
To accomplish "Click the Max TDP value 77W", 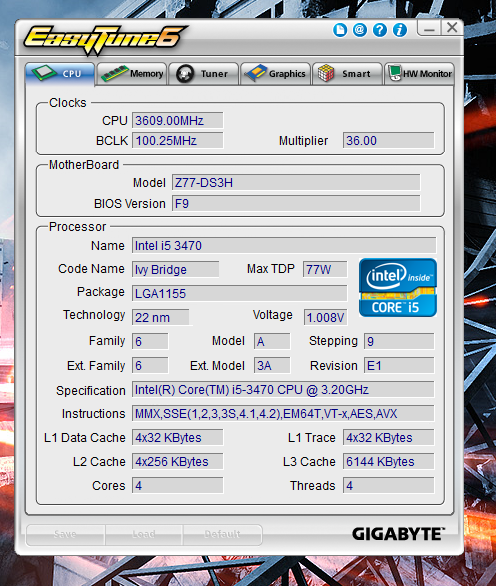I will pyautogui.click(x=325, y=269).
